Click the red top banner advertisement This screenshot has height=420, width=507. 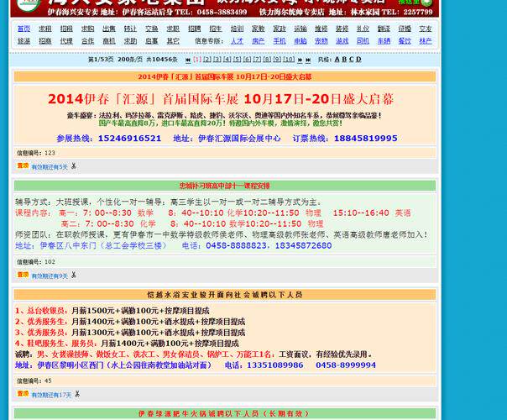coord(225,8)
